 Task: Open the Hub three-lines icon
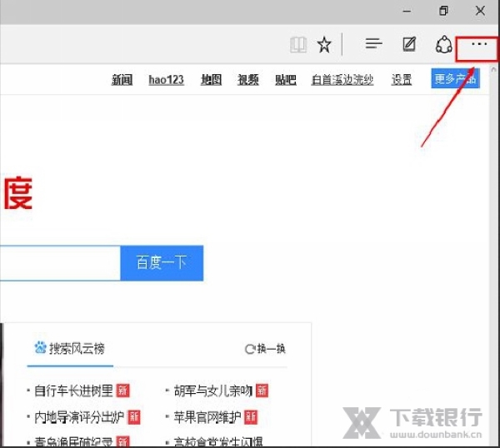[x=373, y=43]
